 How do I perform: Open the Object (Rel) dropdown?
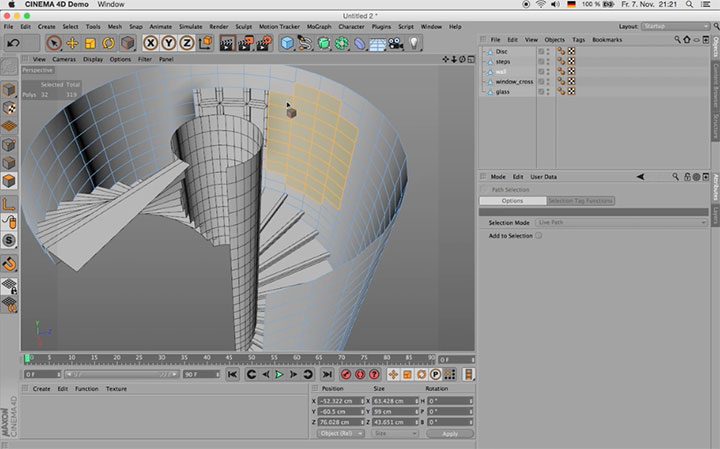(x=340, y=433)
